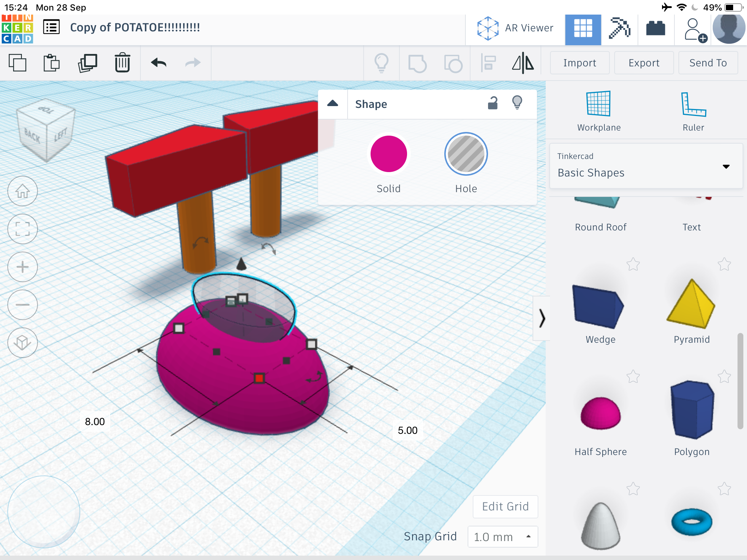Image resolution: width=747 pixels, height=560 pixels.
Task: Select the Mirror flip tool
Action: pyautogui.click(x=523, y=63)
